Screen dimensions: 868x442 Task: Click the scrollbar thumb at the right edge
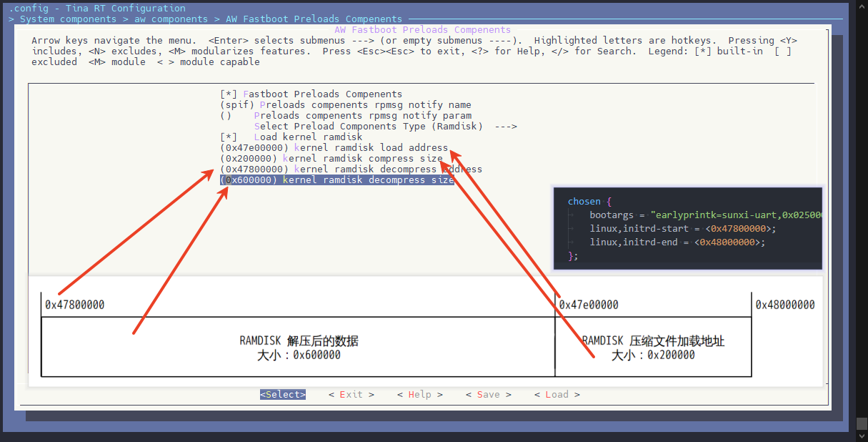pos(862,423)
